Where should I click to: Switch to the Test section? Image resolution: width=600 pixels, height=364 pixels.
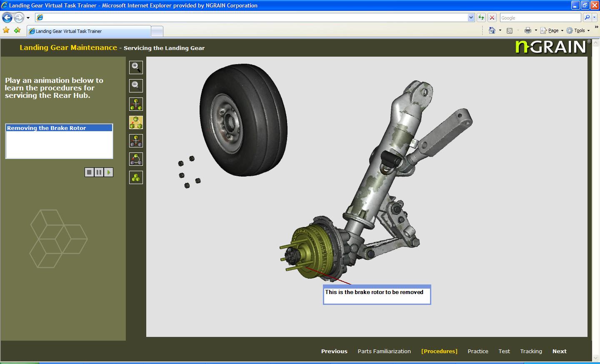click(504, 351)
